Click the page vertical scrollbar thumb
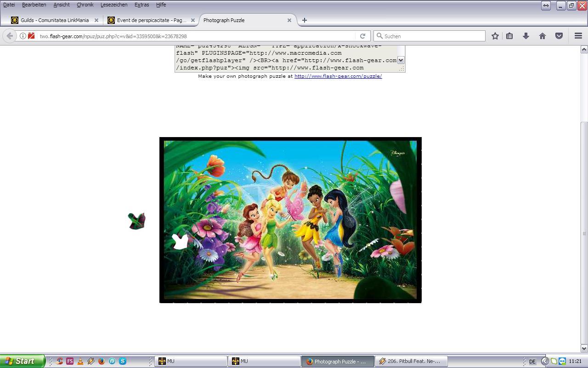Screen dimensions: 588x368 coord(584,233)
